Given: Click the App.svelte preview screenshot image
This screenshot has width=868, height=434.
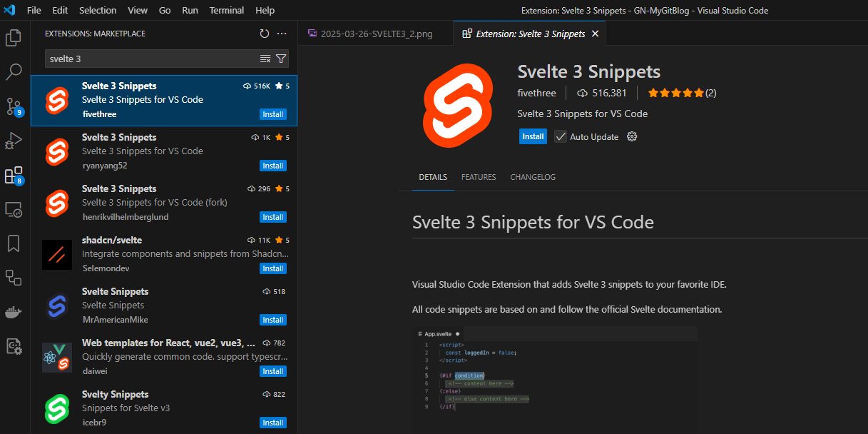Looking at the screenshot, I should [555, 380].
